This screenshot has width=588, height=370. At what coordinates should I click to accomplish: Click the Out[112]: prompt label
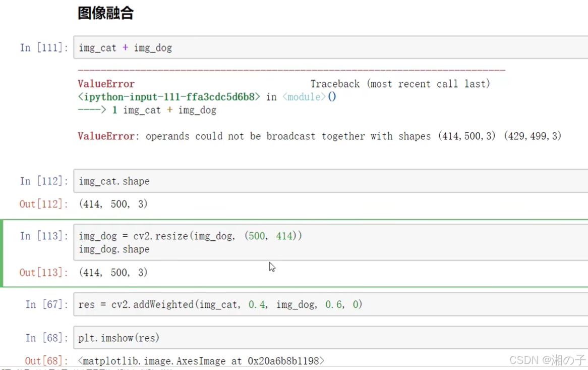coord(43,204)
